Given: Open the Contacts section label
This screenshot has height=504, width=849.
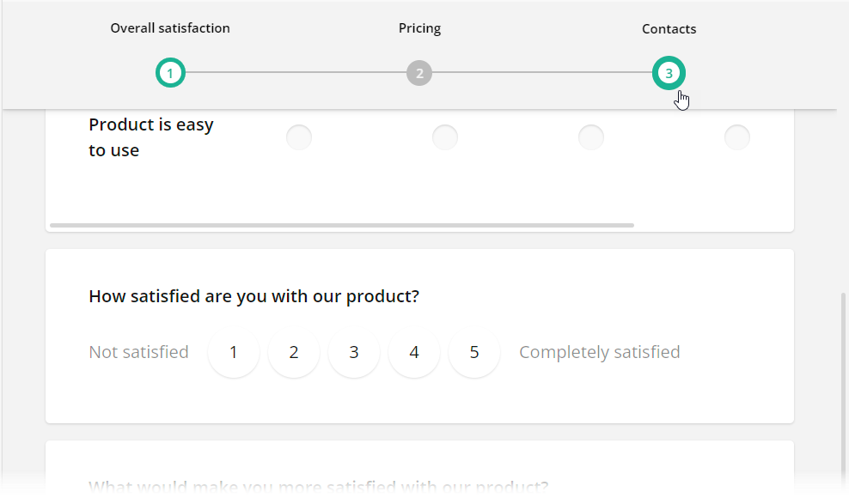Looking at the screenshot, I should coord(669,28).
